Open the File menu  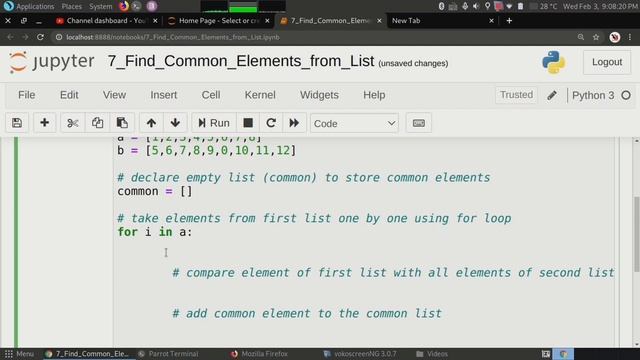pyautogui.click(x=27, y=95)
